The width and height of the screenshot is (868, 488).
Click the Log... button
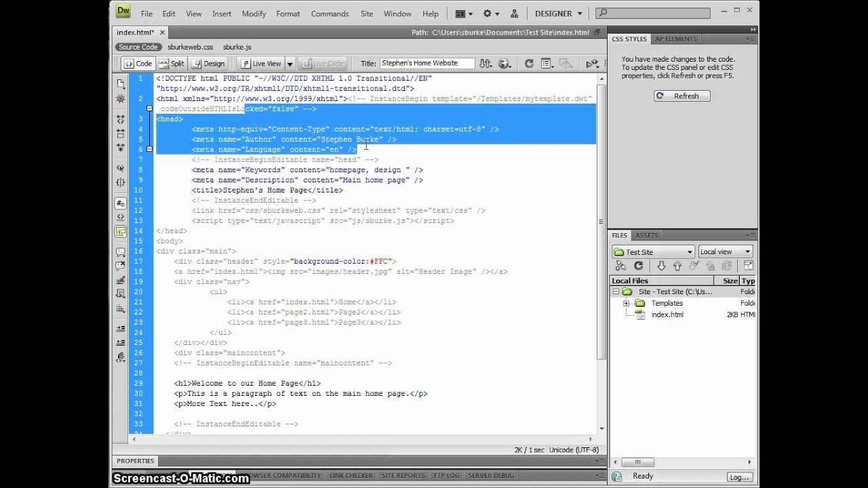pos(738,476)
